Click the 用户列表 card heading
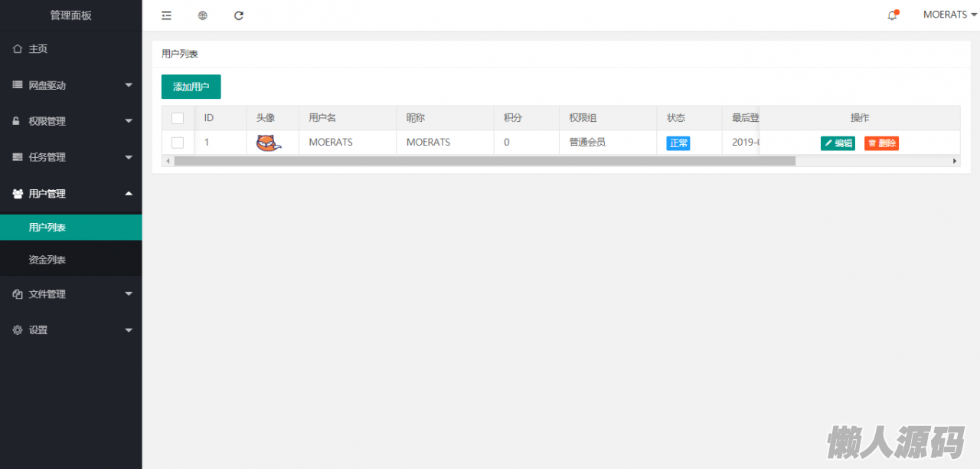The height and width of the screenshot is (469, 980). [180, 54]
